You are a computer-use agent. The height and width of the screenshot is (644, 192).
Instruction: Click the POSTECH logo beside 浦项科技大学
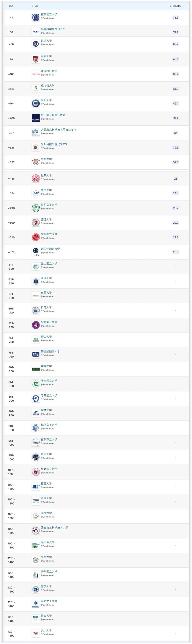pos(36,74)
